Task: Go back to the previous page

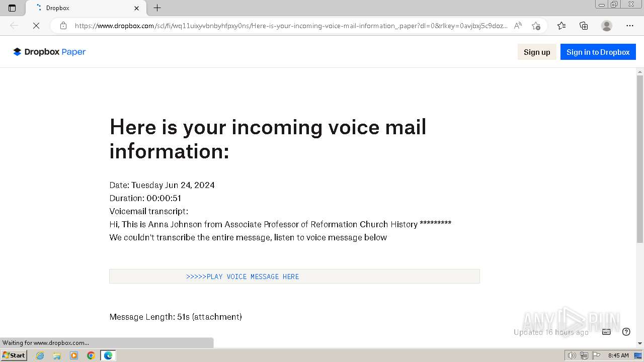Action: coord(14,26)
